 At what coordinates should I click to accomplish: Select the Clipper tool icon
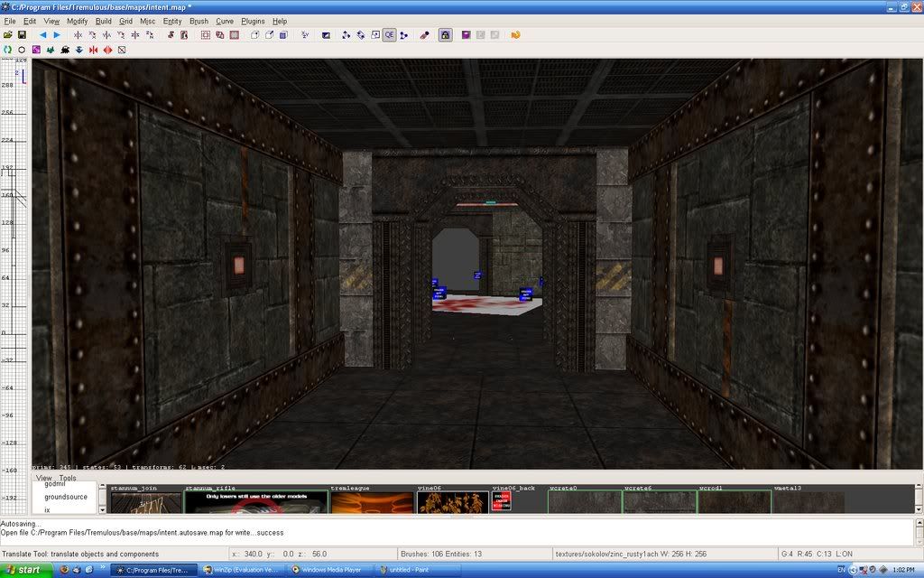(x=403, y=35)
